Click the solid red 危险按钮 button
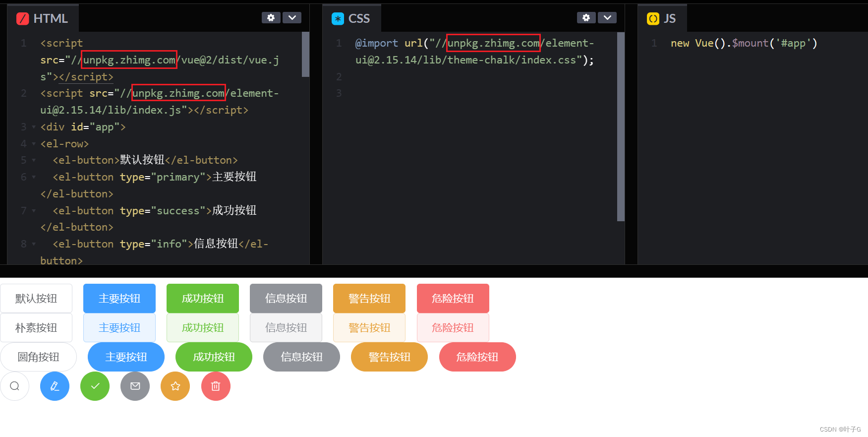The image size is (868, 437). coord(453,298)
